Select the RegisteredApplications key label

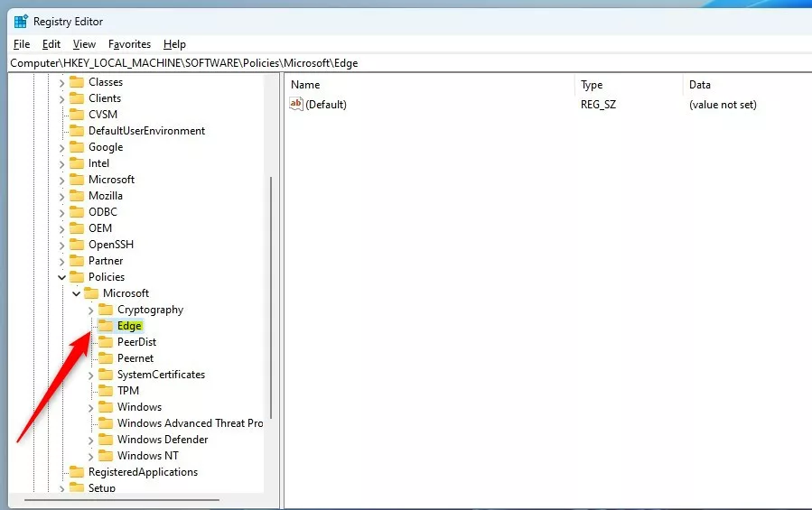click(143, 472)
